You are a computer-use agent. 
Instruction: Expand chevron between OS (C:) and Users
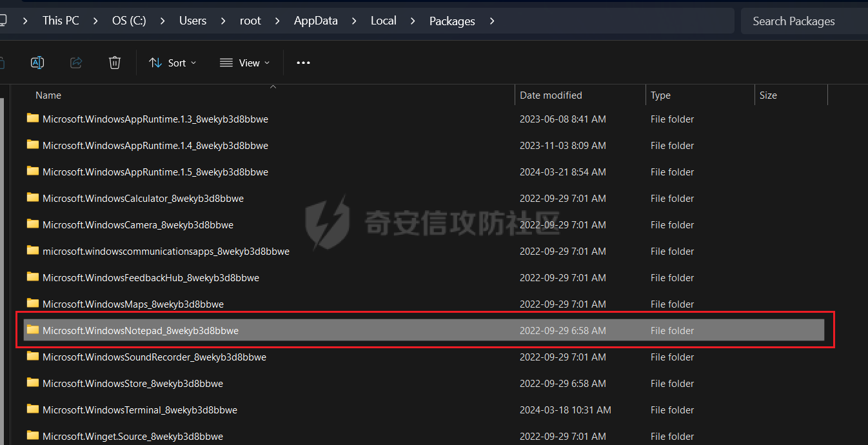[163, 21]
